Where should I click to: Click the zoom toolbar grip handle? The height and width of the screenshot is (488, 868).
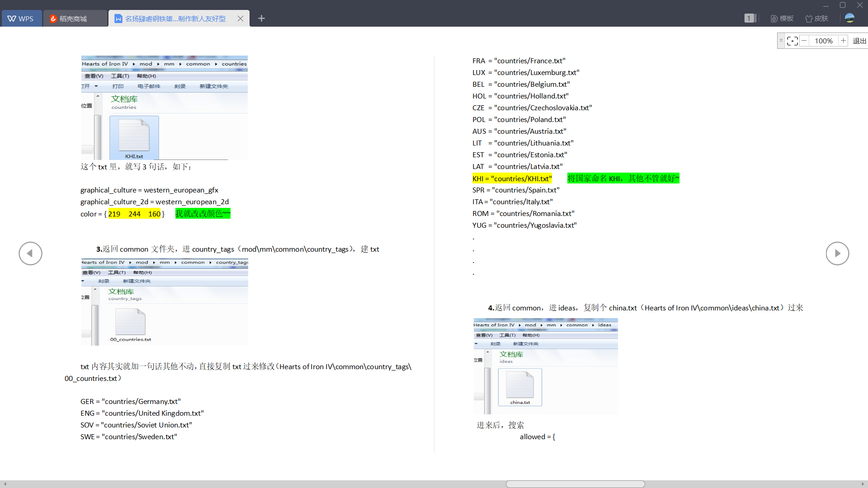781,41
